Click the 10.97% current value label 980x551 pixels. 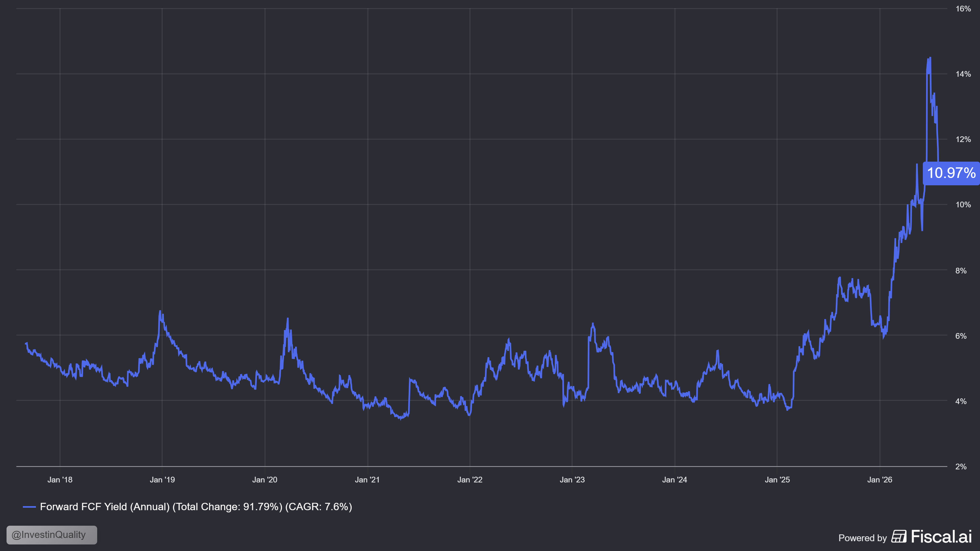click(x=951, y=173)
